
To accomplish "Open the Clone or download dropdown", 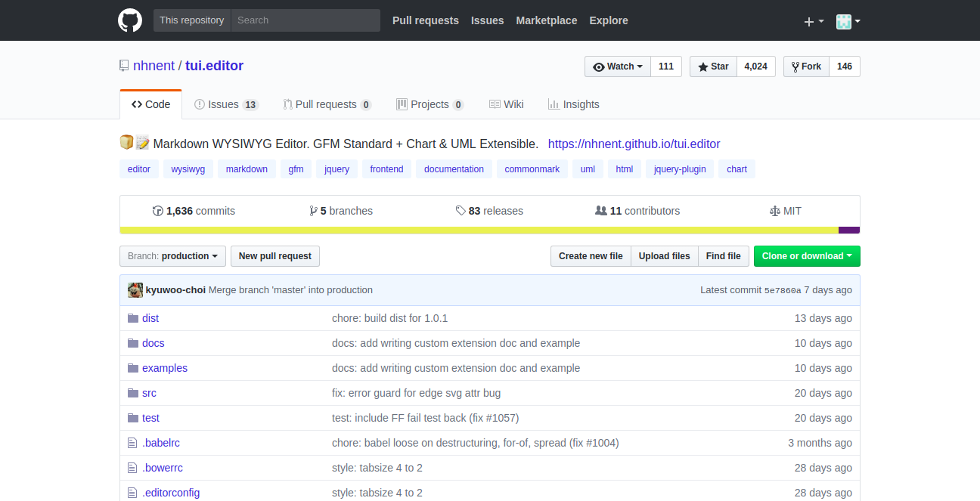I will [x=807, y=256].
